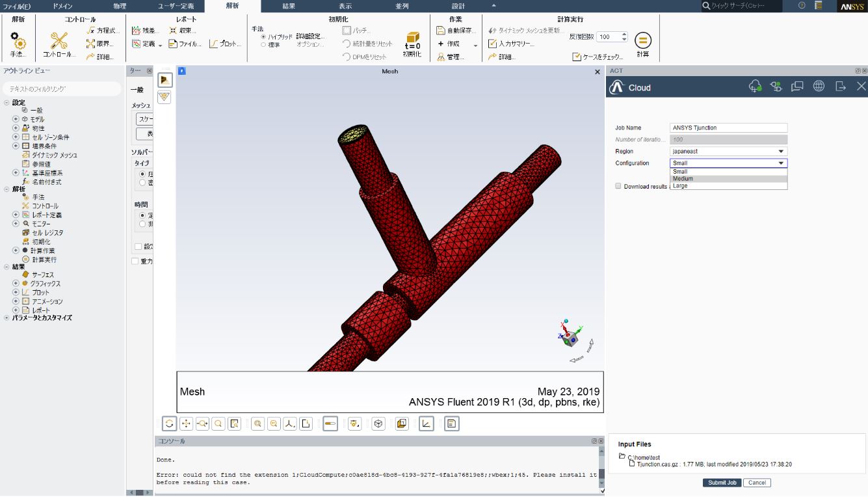Click the 初期化 t=0 initialize icon

pos(412,41)
